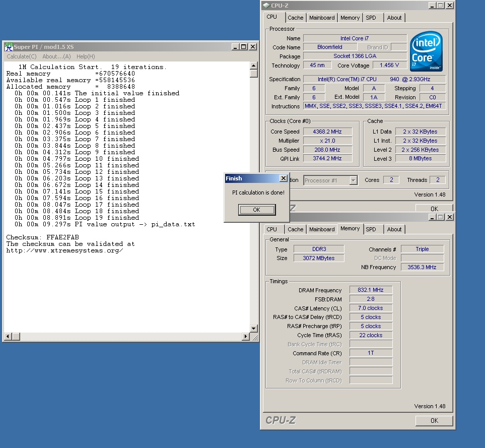Screen dimensions: 485x448
Task: Open Cache tab in lower CPU-Z window
Action: coord(296,229)
